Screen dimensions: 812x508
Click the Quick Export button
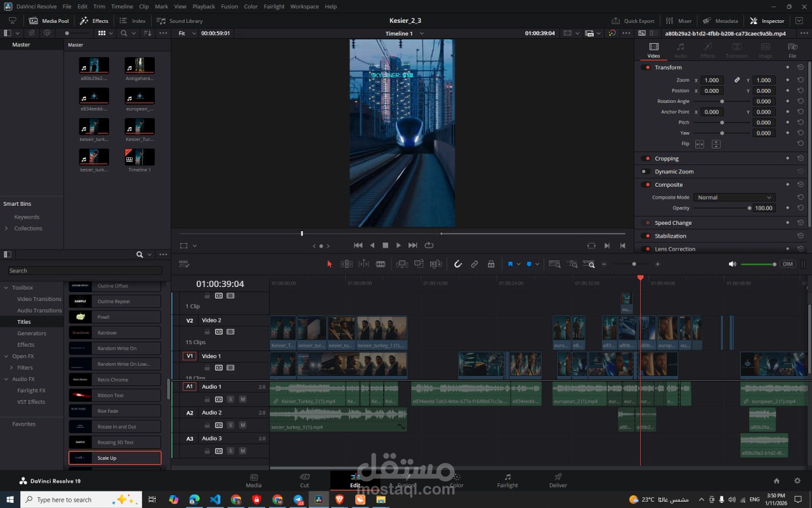633,21
